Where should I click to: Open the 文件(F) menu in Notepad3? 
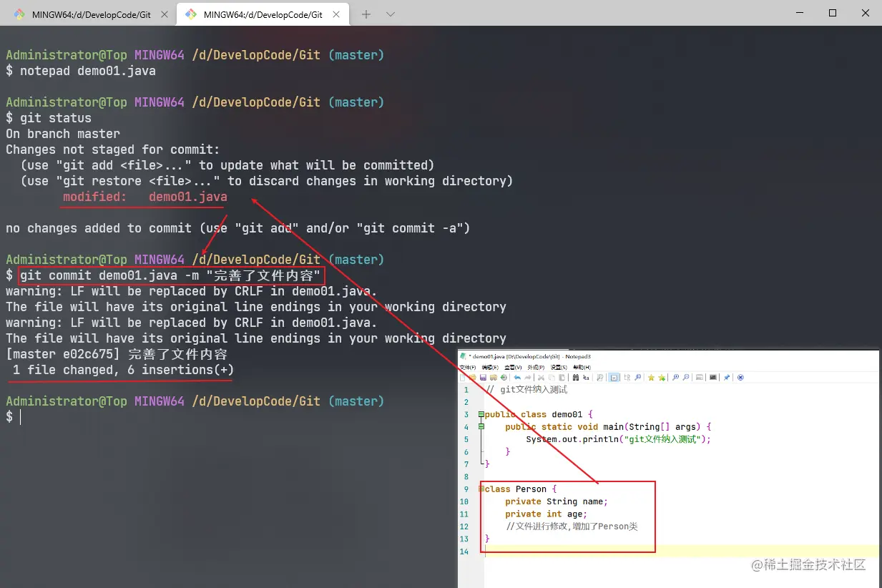pyautogui.click(x=468, y=368)
